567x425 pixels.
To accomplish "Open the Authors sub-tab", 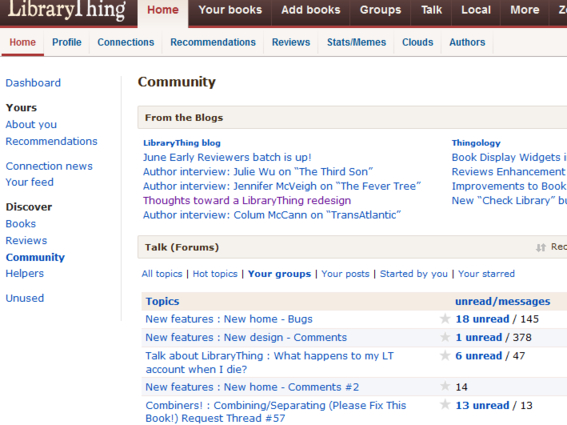I will pyautogui.click(x=467, y=42).
